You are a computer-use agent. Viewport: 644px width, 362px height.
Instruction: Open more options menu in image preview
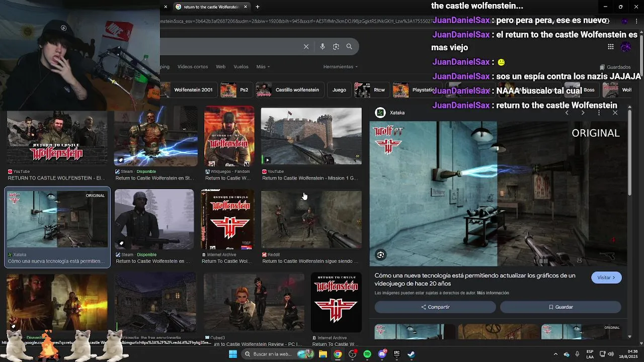pyautogui.click(x=599, y=113)
